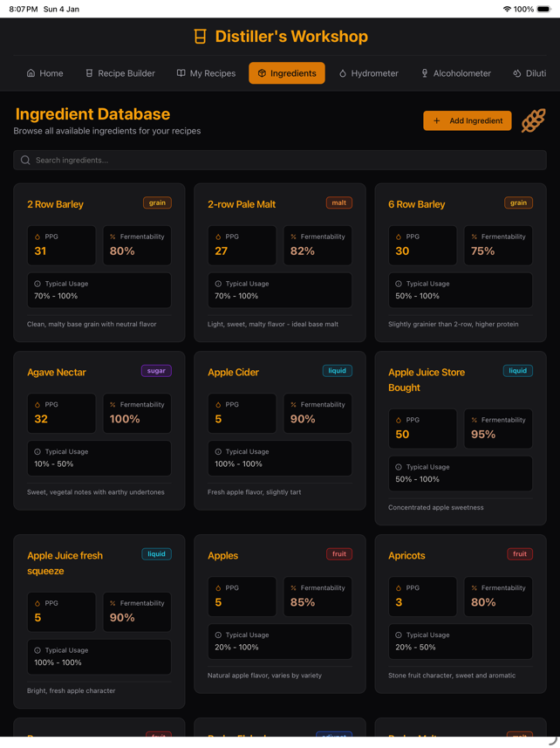Click the percent icon beside Fermentability on Agave Nectar
Image resolution: width=560 pixels, height=748 pixels.
click(x=113, y=404)
